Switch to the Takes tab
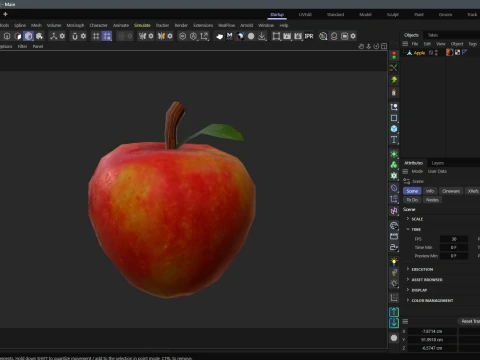 tap(433, 35)
